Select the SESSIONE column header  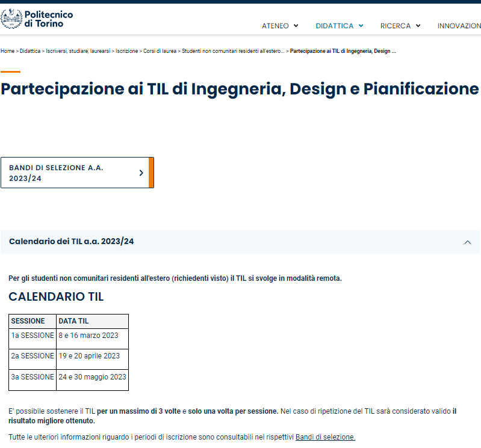coord(33,321)
